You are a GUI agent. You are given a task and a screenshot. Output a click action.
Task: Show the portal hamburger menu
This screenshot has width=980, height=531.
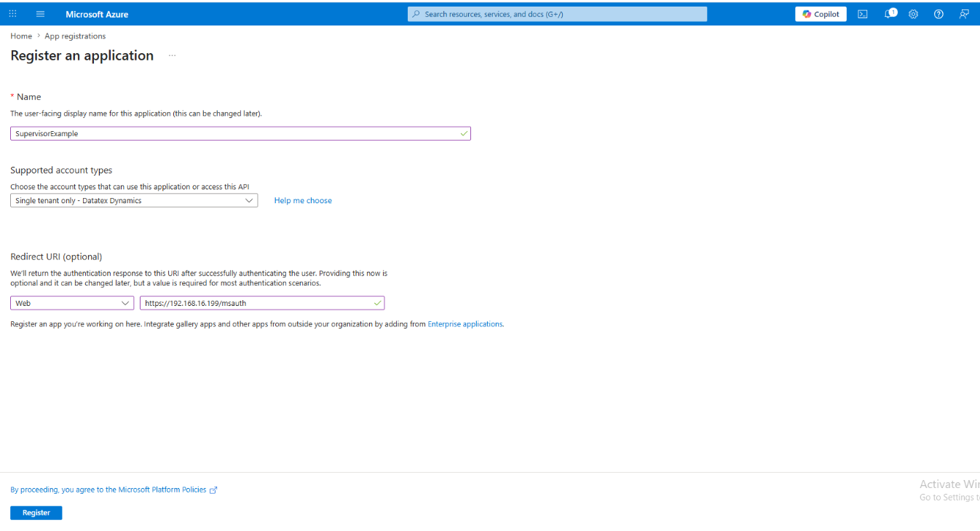pyautogui.click(x=40, y=14)
